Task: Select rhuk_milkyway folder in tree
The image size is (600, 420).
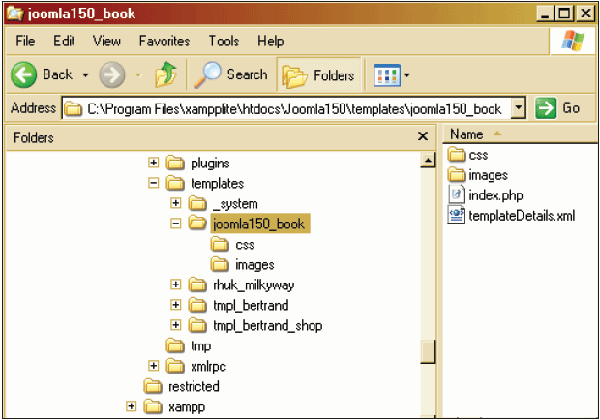Action: pos(254,285)
